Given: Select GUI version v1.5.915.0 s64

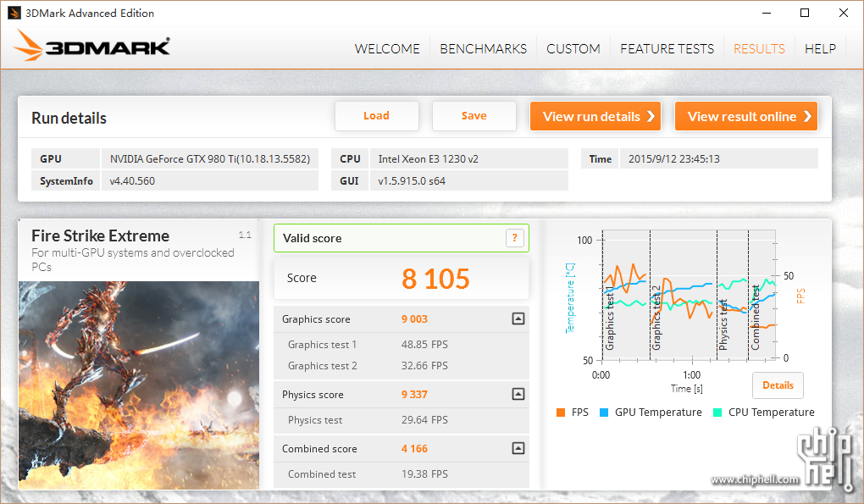Looking at the screenshot, I should pyautogui.click(x=412, y=181).
